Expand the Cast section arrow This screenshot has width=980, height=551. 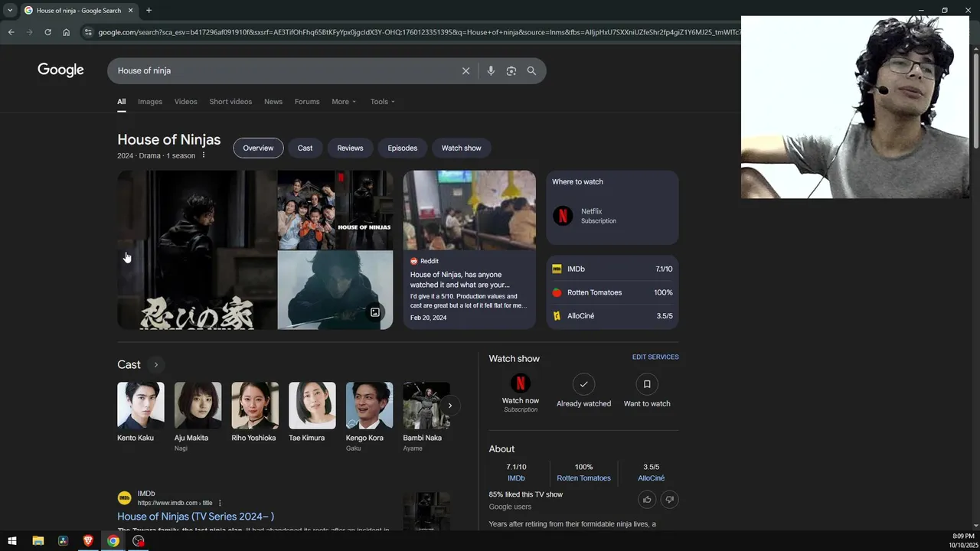pyautogui.click(x=155, y=364)
